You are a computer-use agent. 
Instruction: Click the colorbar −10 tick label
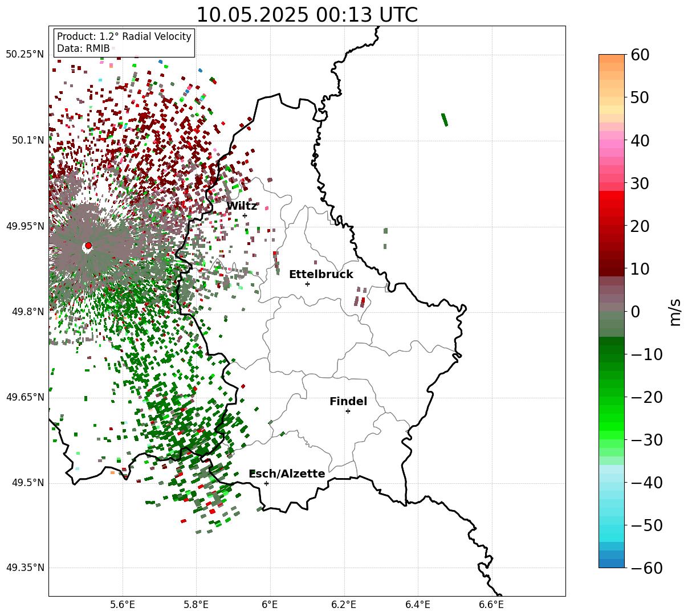pos(646,354)
